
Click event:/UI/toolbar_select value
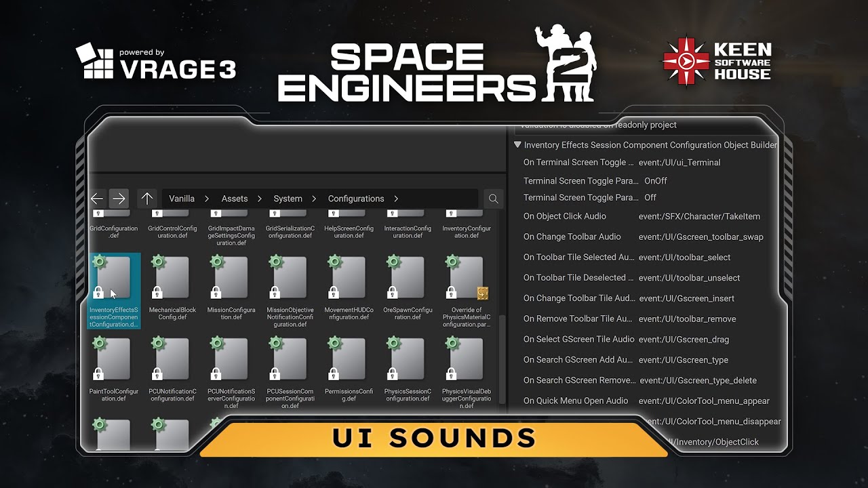pos(684,258)
